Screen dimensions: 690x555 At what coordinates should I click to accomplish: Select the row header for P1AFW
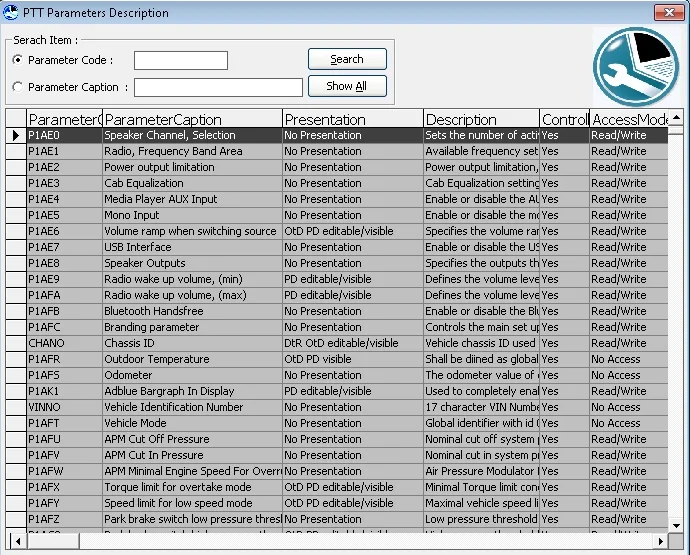click(16, 471)
